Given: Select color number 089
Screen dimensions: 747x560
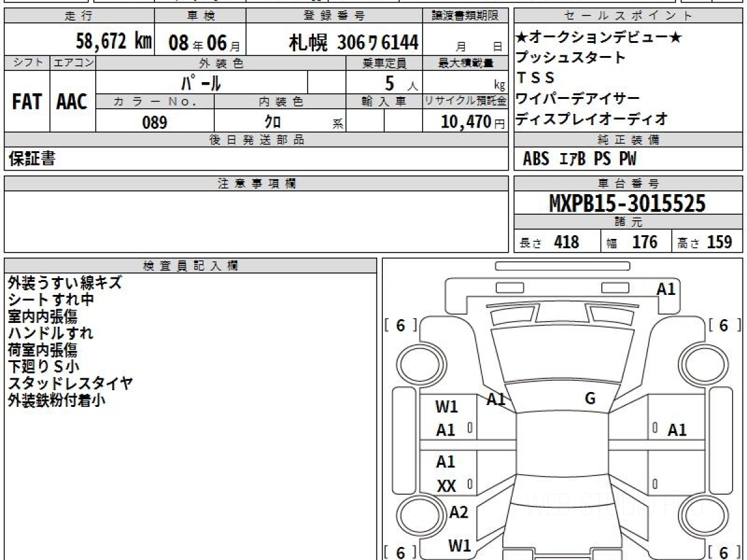Looking at the screenshot, I should tap(155, 123).
